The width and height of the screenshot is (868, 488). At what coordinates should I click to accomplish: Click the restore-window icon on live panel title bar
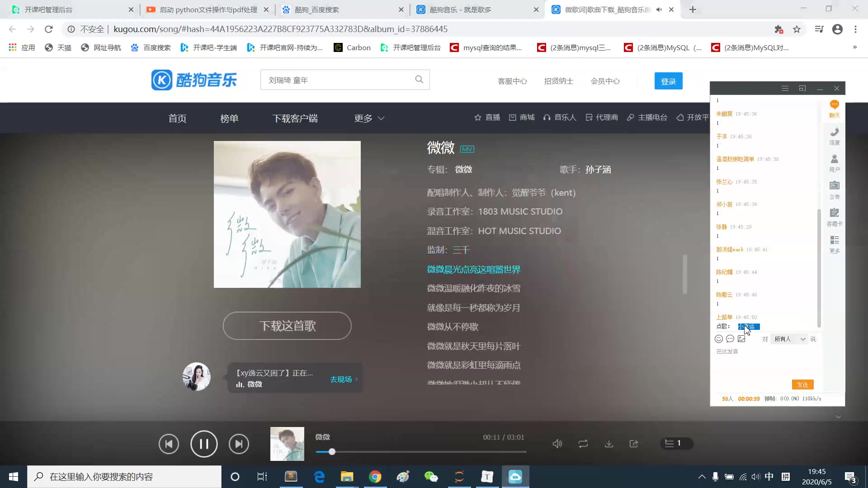(x=802, y=89)
